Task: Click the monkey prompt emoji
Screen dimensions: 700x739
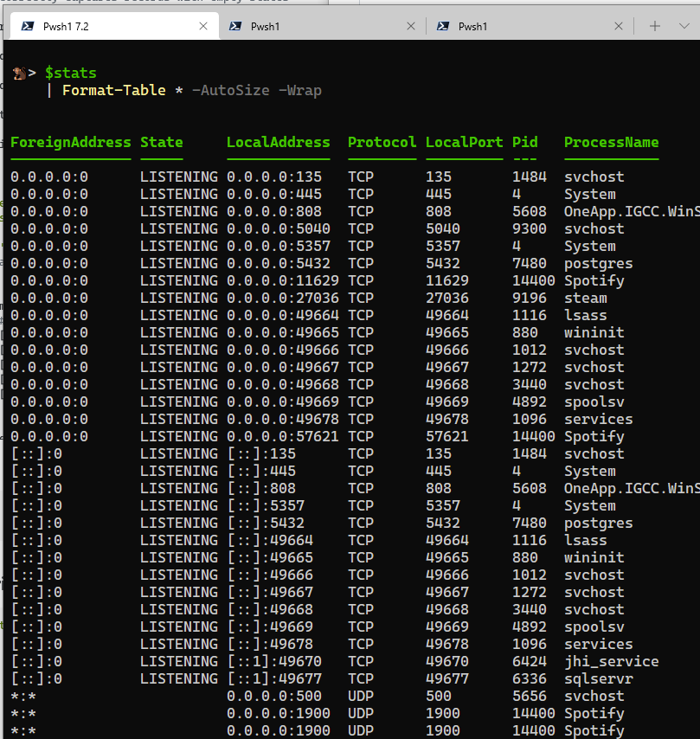Action: (19, 73)
